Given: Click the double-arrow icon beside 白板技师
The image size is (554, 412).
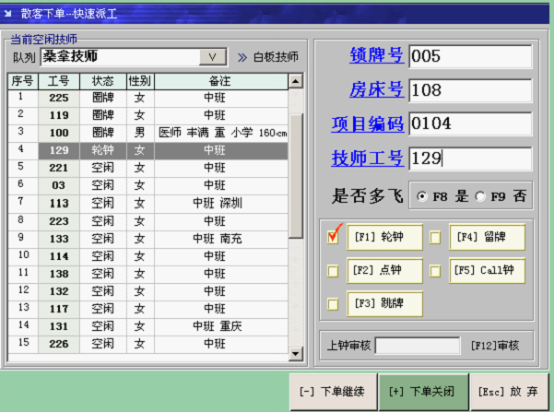Looking at the screenshot, I should [242, 57].
